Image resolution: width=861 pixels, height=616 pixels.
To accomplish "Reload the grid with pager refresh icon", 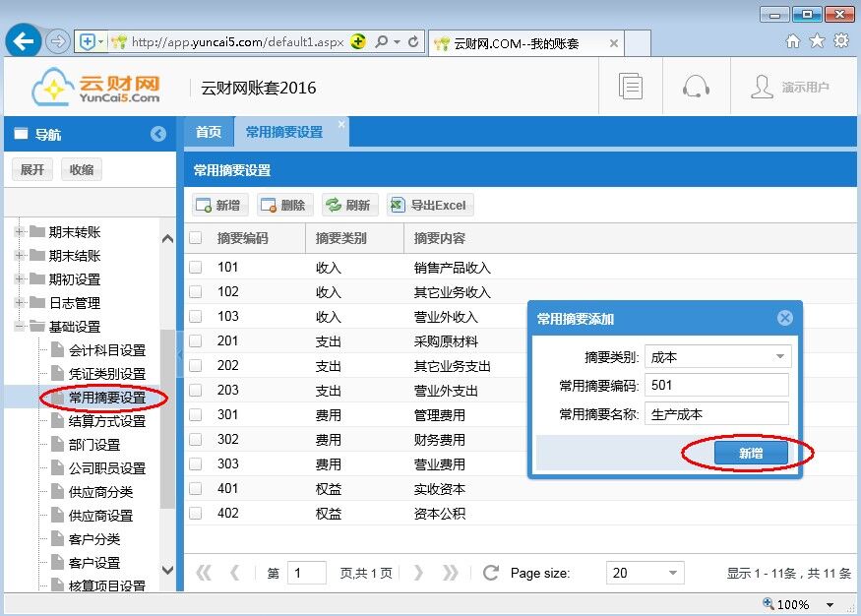I will coord(491,573).
